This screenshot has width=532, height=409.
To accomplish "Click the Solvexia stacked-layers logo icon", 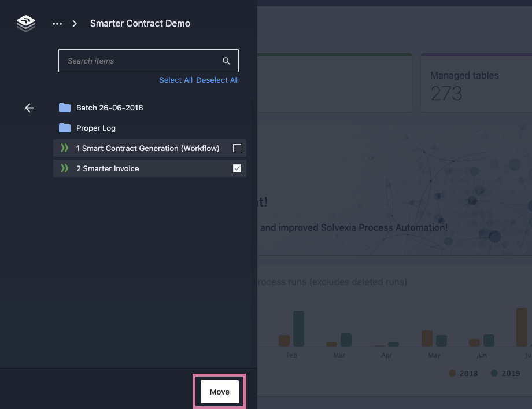I will coord(26,24).
